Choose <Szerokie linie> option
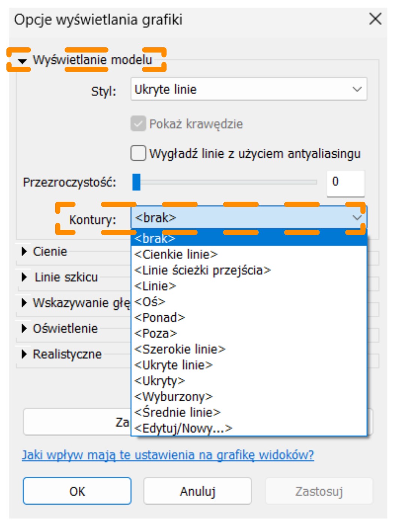Image resolution: width=398 pixels, height=532 pixels. coord(180,349)
